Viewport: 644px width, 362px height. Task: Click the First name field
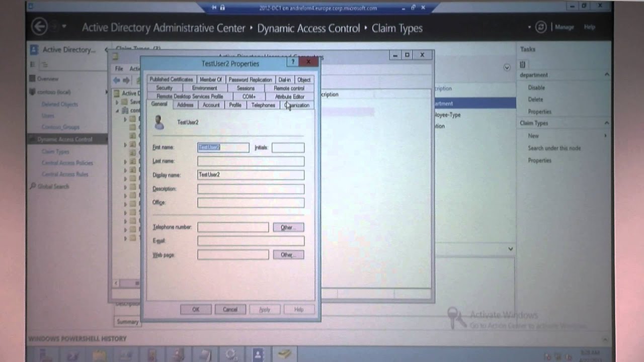click(x=223, y=147)
